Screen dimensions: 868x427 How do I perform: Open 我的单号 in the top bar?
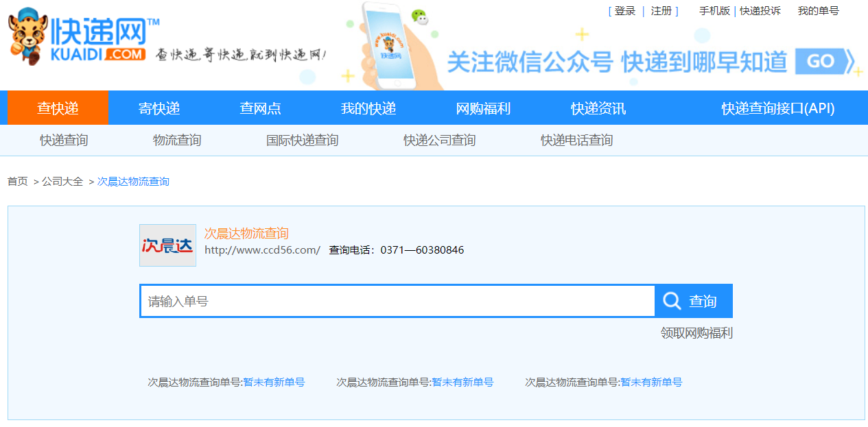pos(818,11)
